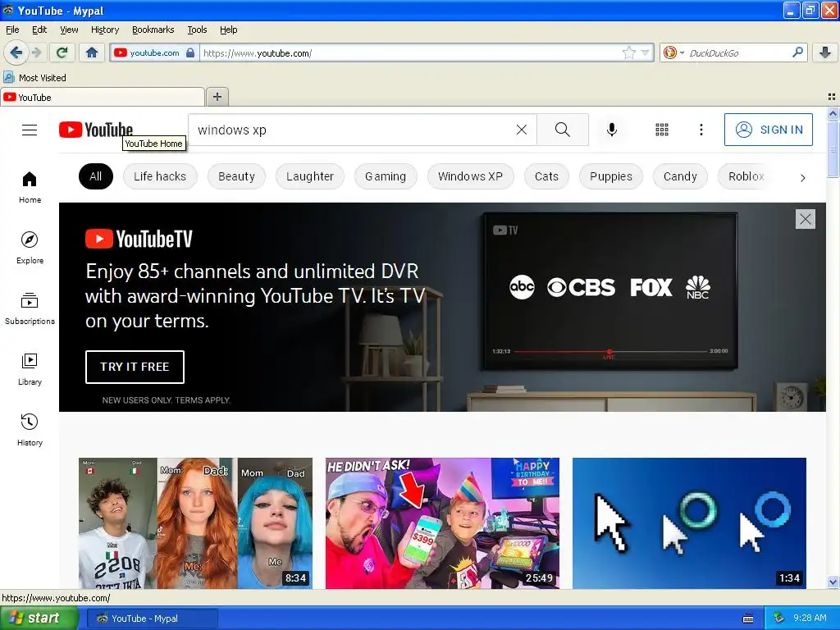The height and width of the screenshot is (630, 840).
Task: Open Subscriptions in the sidebar
Action: coord(30,308)
